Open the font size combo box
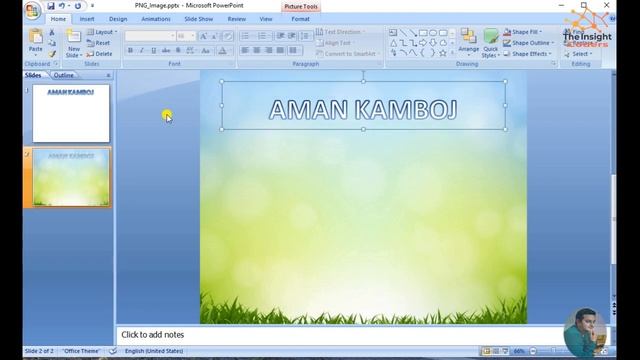This screenshot has height=360, width=640. pyautogui.click(x=186, y=36)
